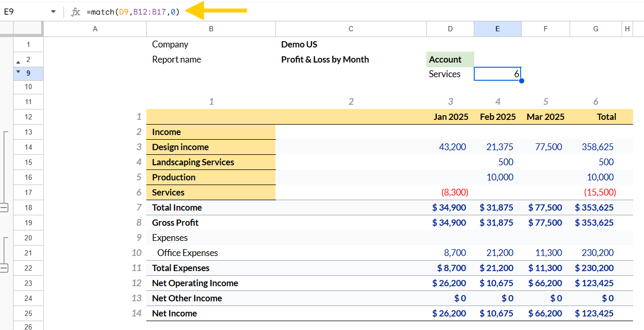Click the select-all corner box
This screenshot has width=644, height=330.
(28, 29)
